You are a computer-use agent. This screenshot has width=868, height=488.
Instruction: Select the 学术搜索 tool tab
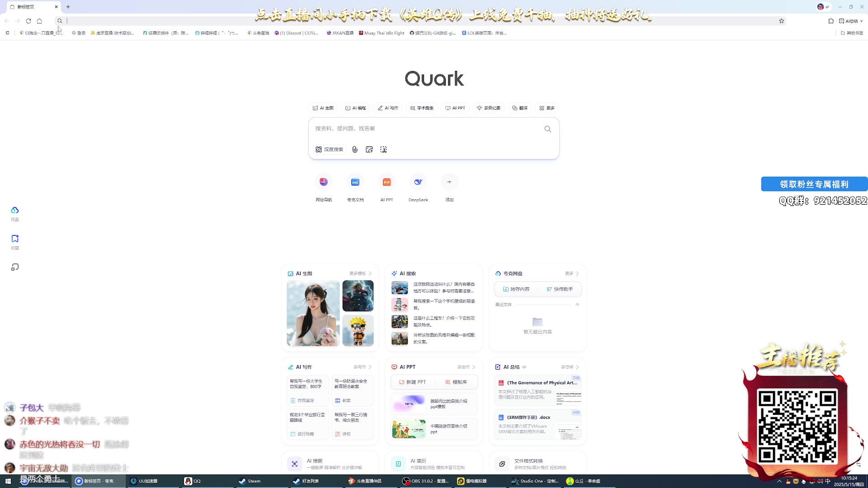[x=422, y=108]
